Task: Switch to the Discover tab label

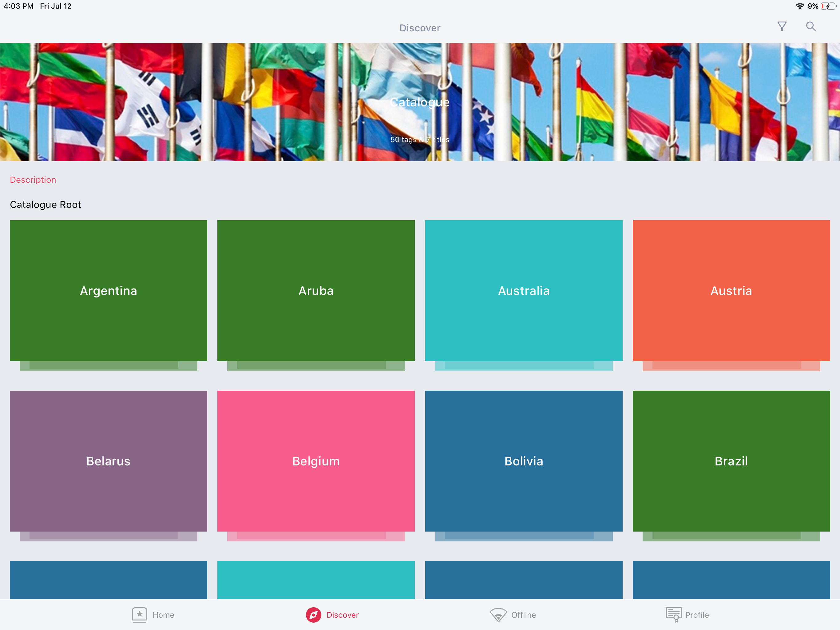Action: [x=343, y=615]
